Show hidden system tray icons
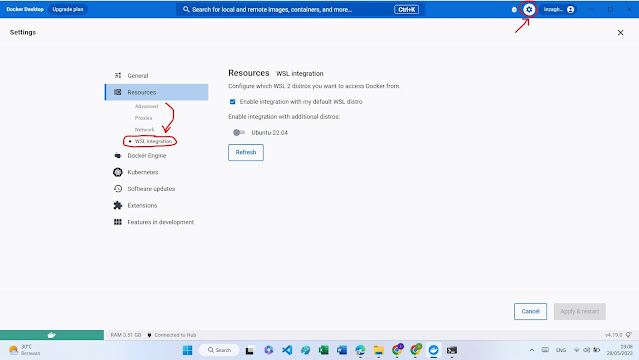Viewport: 639px width, 360px height. (x=532, y=350)
